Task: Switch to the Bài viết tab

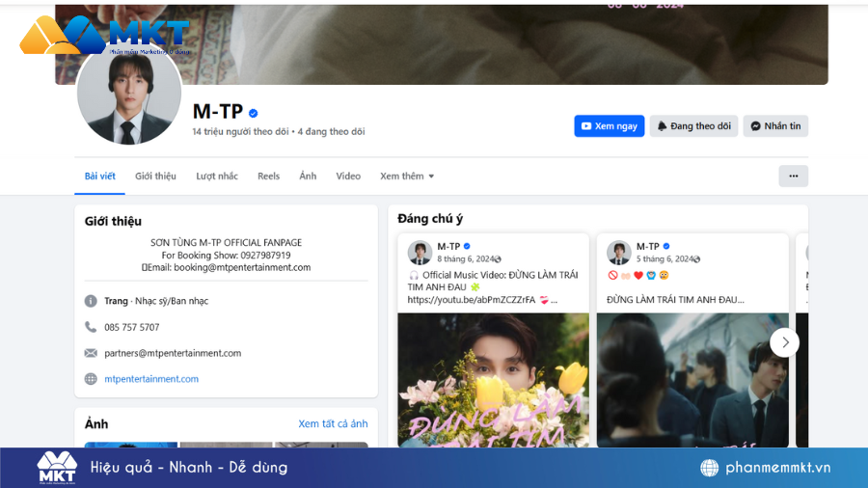Action: click(x=99, y=176)
